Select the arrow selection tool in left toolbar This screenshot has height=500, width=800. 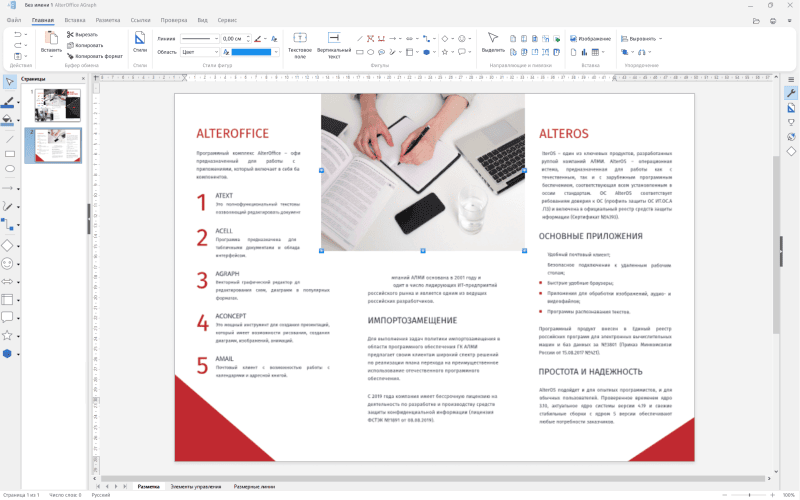[x=9, y=82]
